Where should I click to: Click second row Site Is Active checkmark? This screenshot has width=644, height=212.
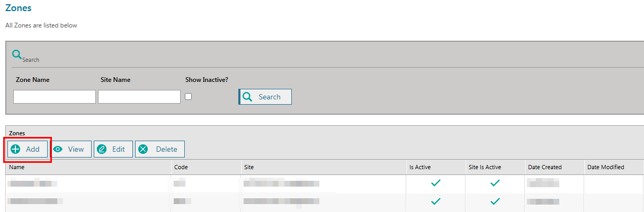495,201
